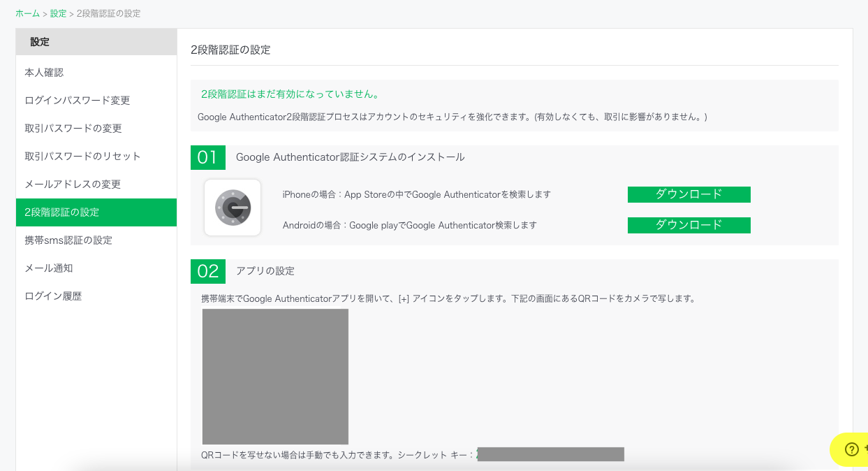868x471 pixels.
Task: Open メールアドレスの変更 menu item
Action: (x=96, y=184)
